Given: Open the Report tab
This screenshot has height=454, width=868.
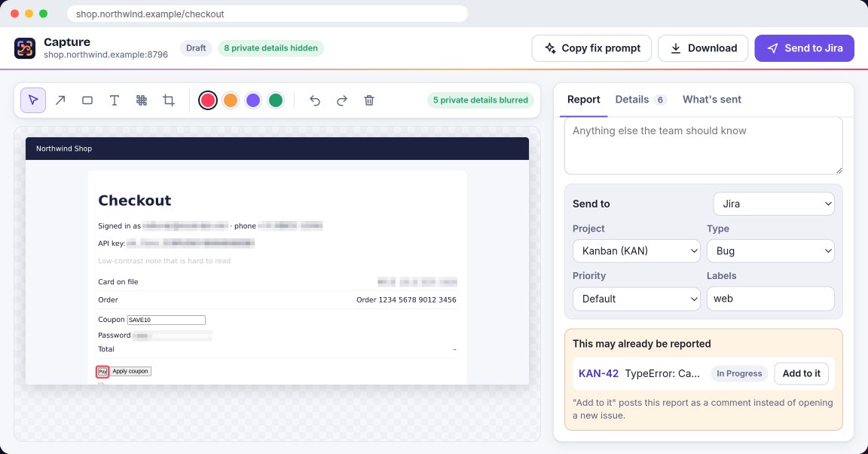Looking at the screenshot, I should click(583, 100).
